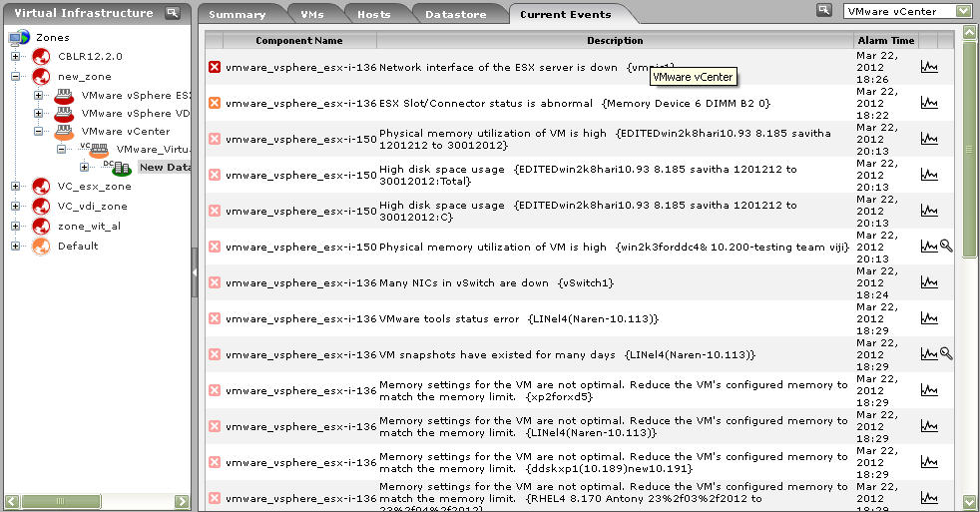Click the CBLR12.2.0 red globe icon
980x512 pixels.
click(41, 56)
